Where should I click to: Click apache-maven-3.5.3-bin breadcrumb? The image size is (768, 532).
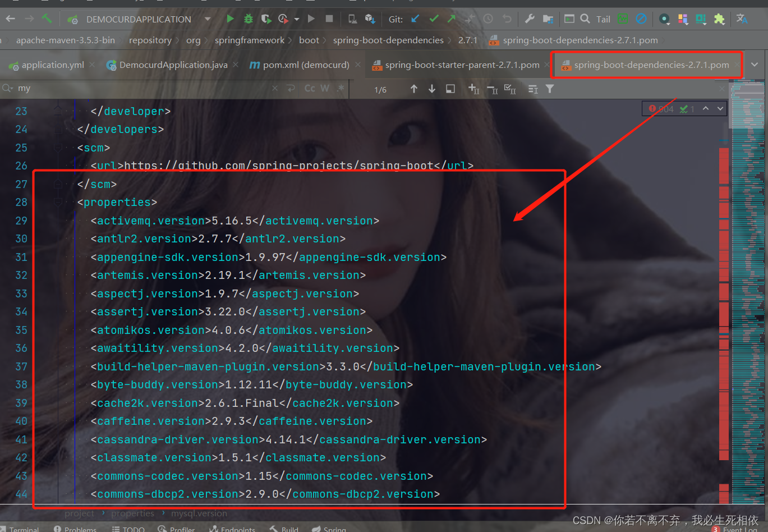[x=66, y=40]
